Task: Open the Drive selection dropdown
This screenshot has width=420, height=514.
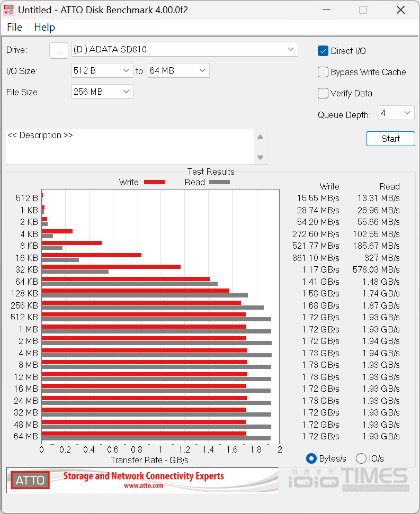Action: pyautogui.click(x=184, y=49)
